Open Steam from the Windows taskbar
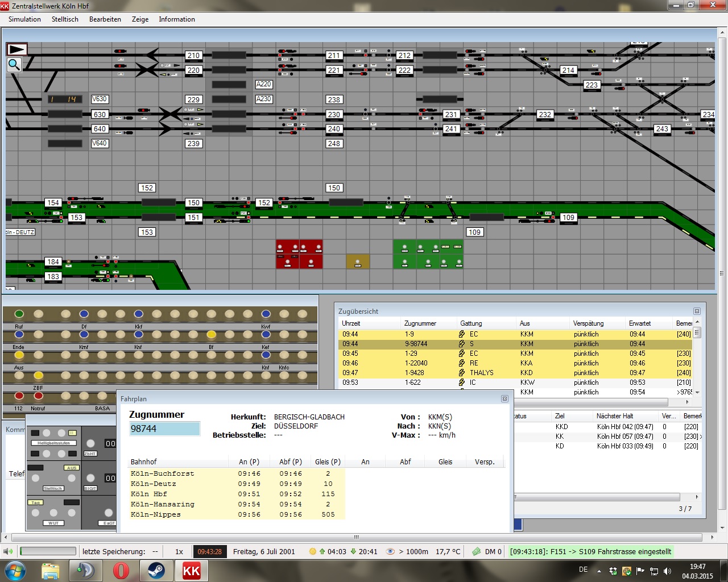 (156, 570)
